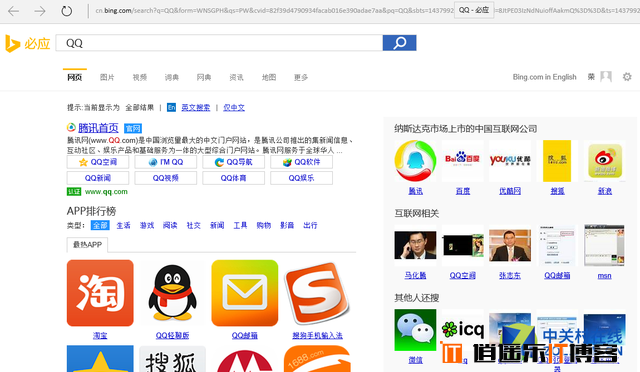This screenshot has height=372, width=640.
Task: Click the En language badge icon
Action: pyautogui.click(x=171, y=107)
